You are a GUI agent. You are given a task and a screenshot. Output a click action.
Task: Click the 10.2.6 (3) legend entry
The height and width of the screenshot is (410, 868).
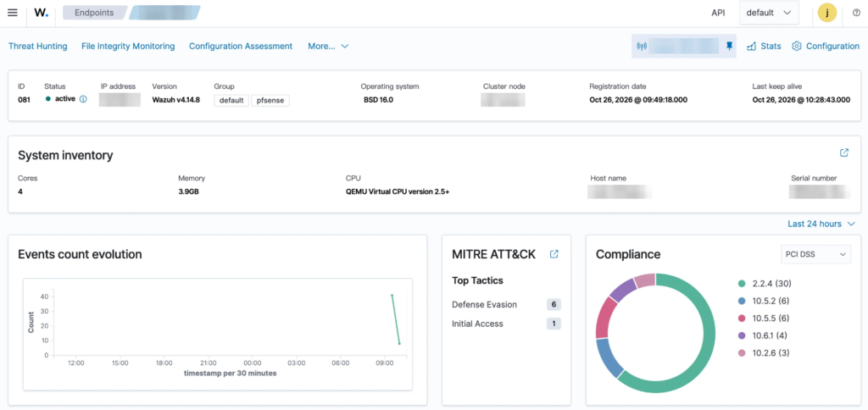point(765,353)
